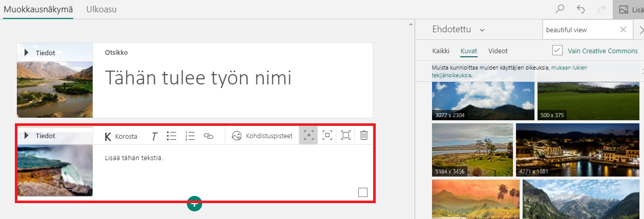Click the Korosta emphasis button
The height and width of the screenshot is (219, 644).
tap(121, 136)
